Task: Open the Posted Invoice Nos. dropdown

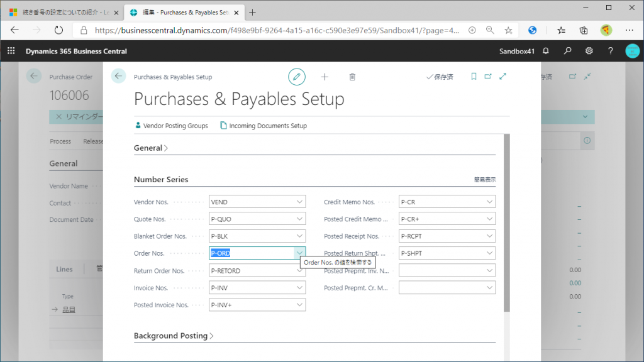Action: point(299,305)
